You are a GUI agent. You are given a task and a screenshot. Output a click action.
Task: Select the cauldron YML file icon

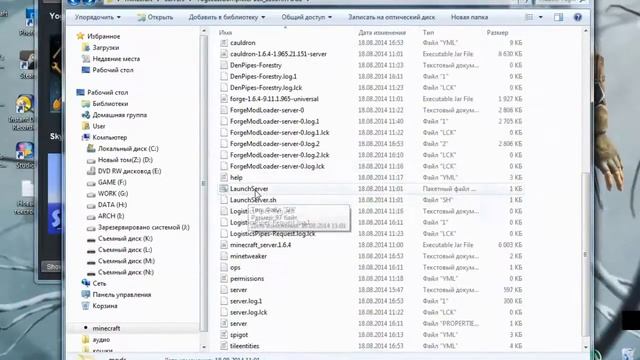(x=224, y=42)
